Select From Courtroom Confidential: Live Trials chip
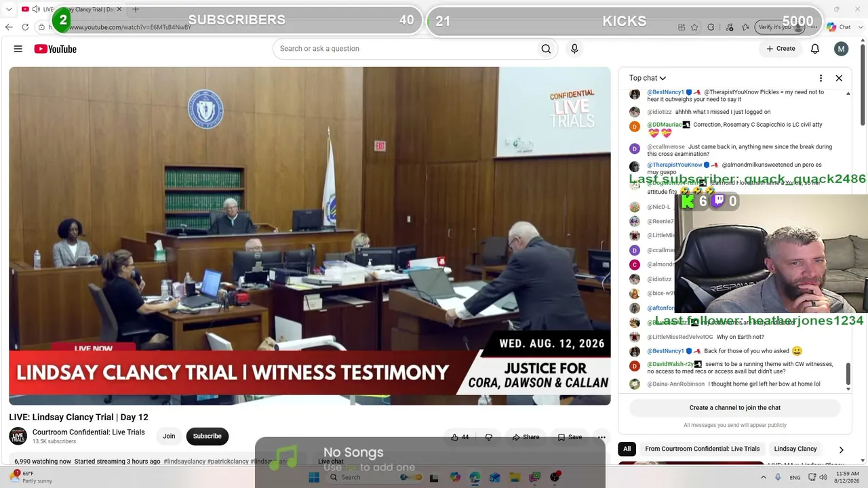The image size is (868, 488). 702,449
